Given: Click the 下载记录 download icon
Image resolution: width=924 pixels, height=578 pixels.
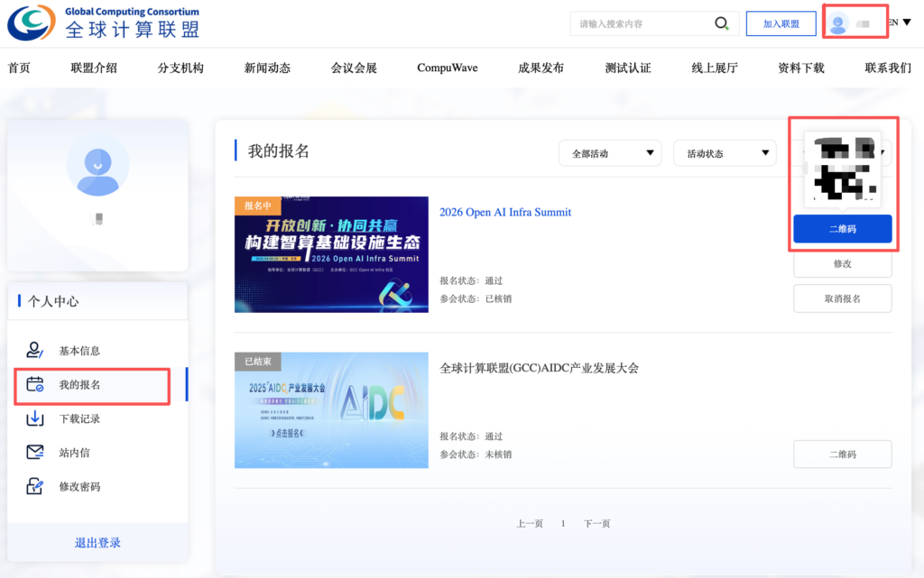Looking at the screenshot, I should [x=35, y=418].
